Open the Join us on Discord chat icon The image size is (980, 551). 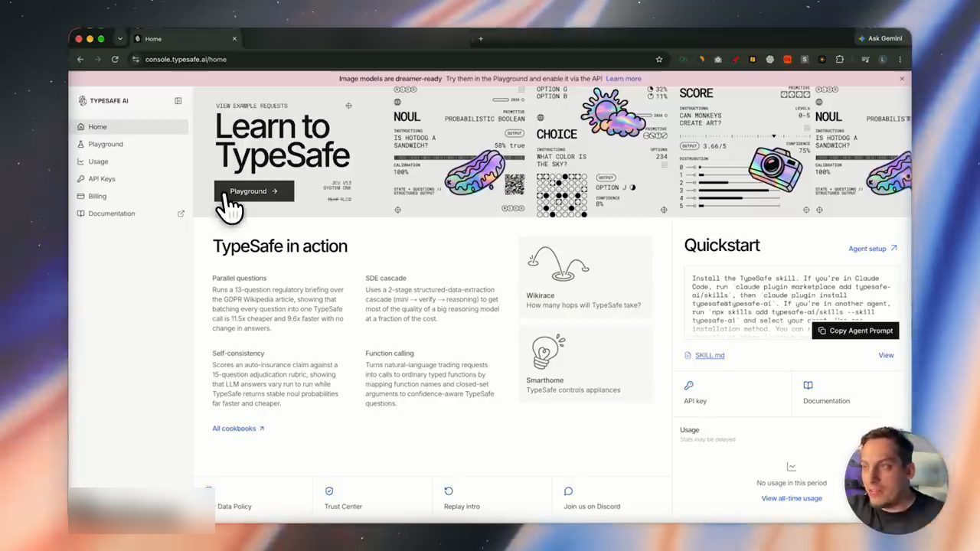coord(568,491)
